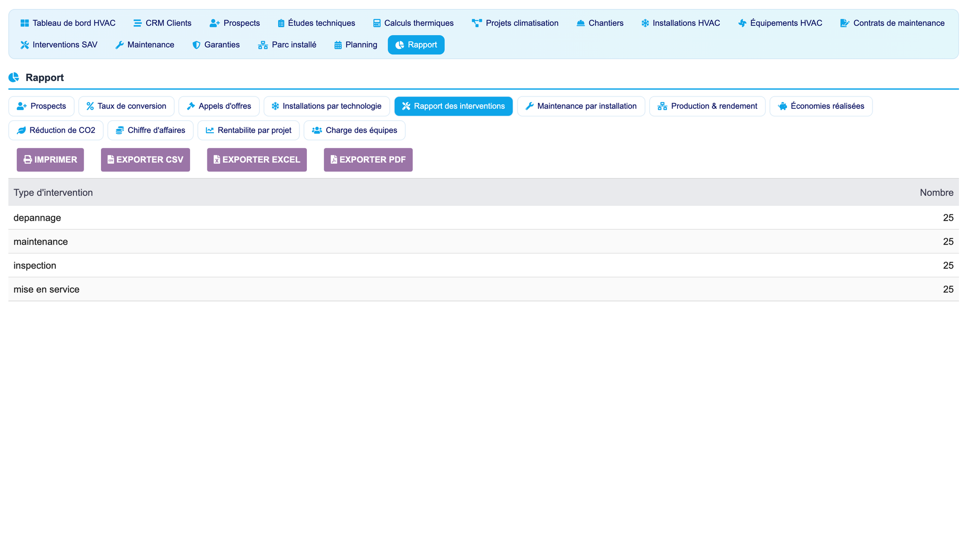Image resolution: width=968 pixels, height=560 pixels.
Task: Click the snowflake icon on Installations par technologie
Action: pos(275,106)
